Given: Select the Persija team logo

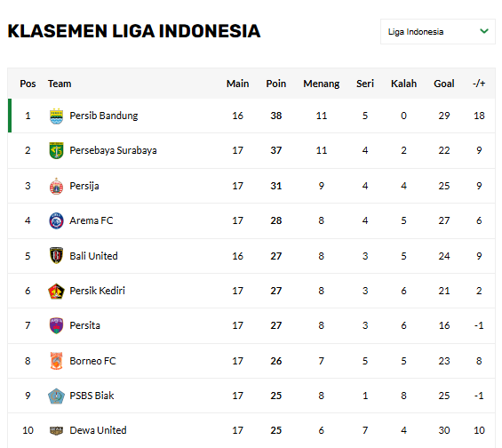Looking at the screenshot, I should [56, 186].
